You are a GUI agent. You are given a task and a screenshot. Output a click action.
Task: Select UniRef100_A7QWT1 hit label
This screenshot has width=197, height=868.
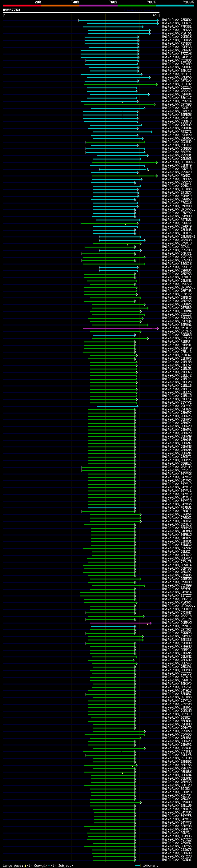tap(177, 511)
